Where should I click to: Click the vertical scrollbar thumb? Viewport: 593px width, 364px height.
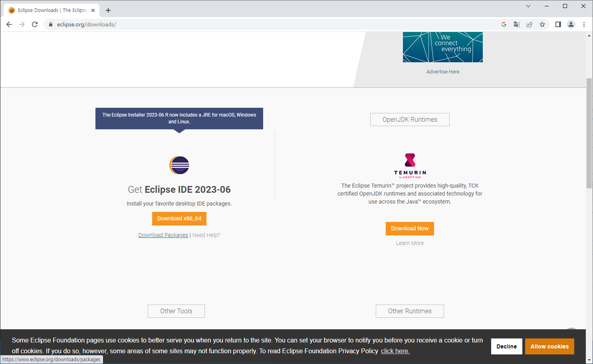coord(589,133)
